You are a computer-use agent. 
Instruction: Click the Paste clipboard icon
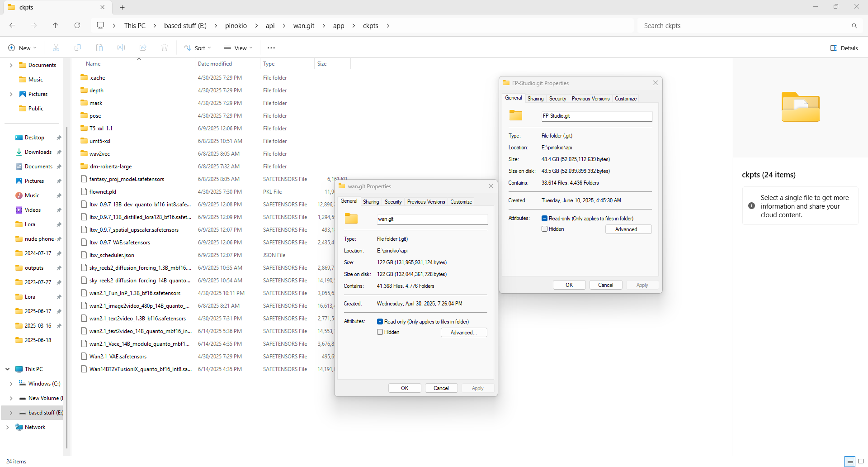click(x=99, y=48)
